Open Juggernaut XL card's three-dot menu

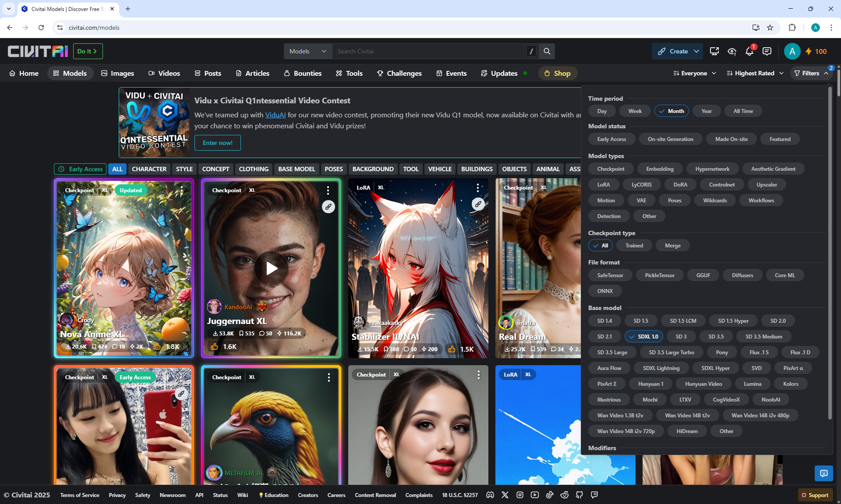[x=328, y=190]
